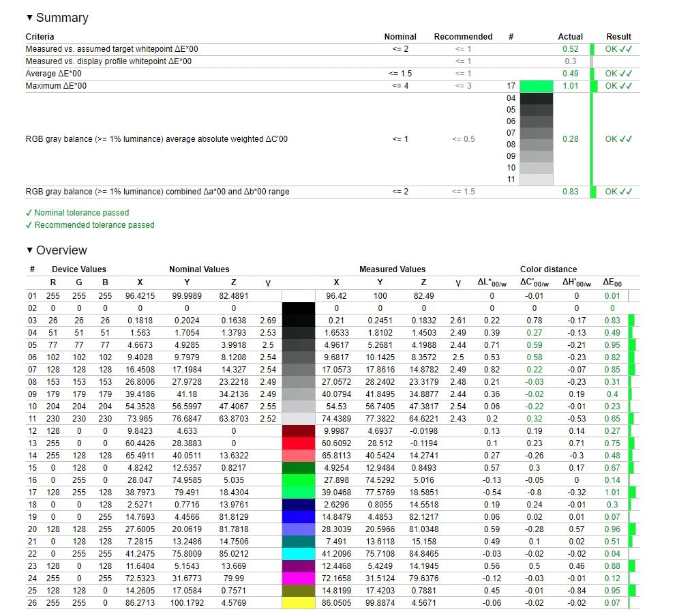Collapse the Overview section triangle
692x616 pixels.
click(29, 250)
